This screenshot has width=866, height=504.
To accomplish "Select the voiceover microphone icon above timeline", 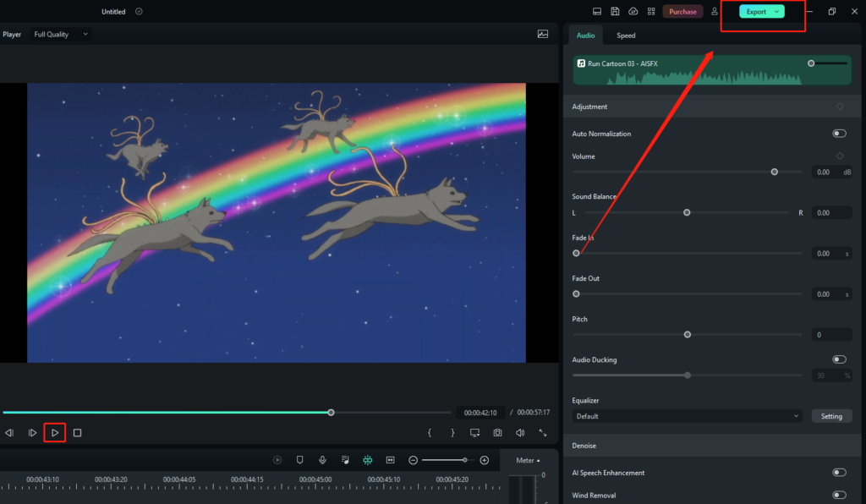I will [x=322, y=459].
